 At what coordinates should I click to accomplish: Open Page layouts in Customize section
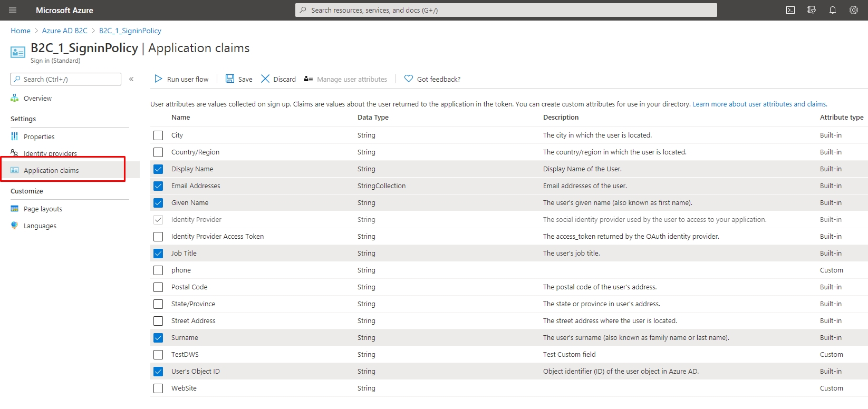click(43, 209)
